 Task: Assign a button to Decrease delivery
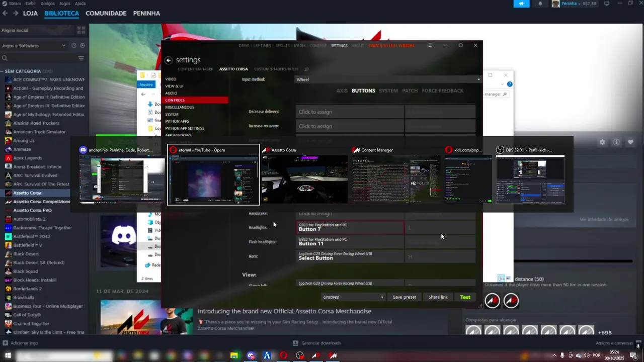pos(350,112)
